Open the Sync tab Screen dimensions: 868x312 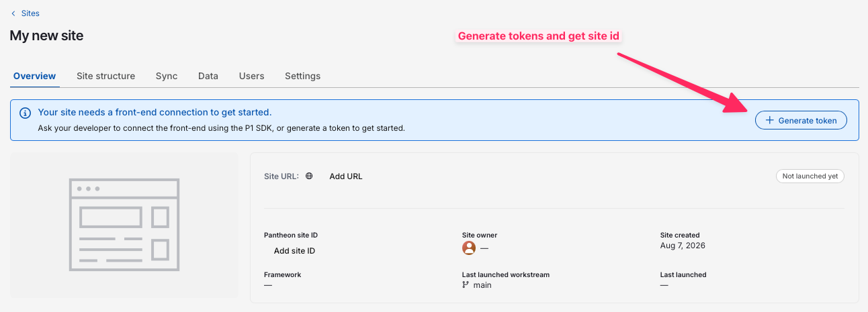coord(167,76)
